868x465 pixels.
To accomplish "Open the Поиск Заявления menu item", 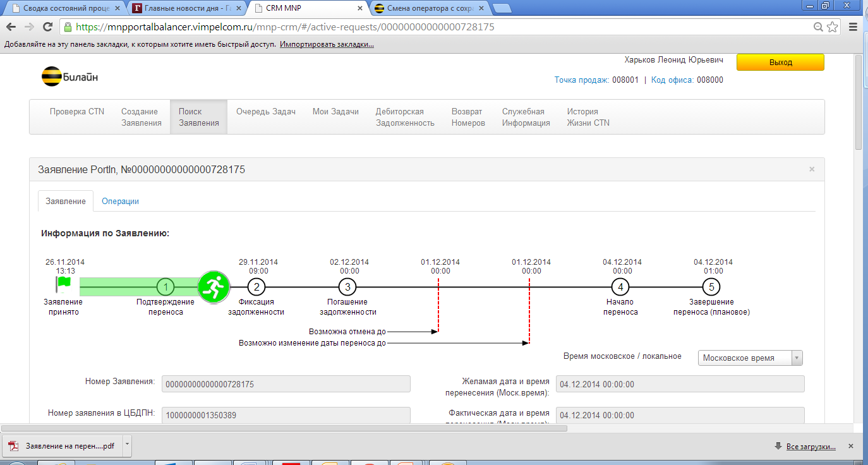I will coord(198,117).
